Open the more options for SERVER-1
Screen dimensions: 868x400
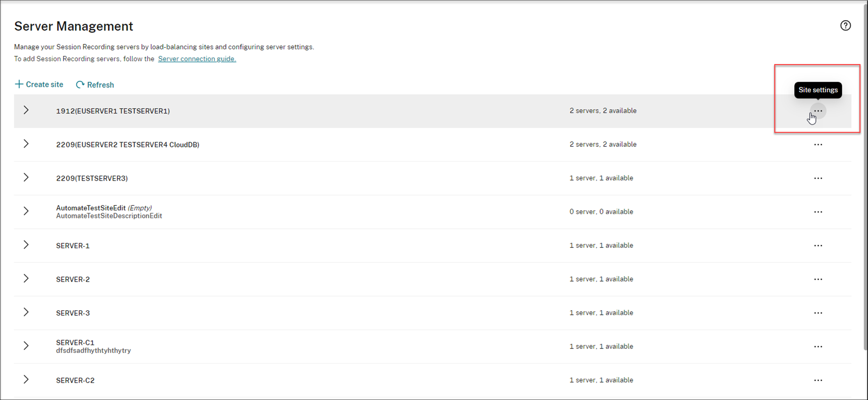[818, 246]
